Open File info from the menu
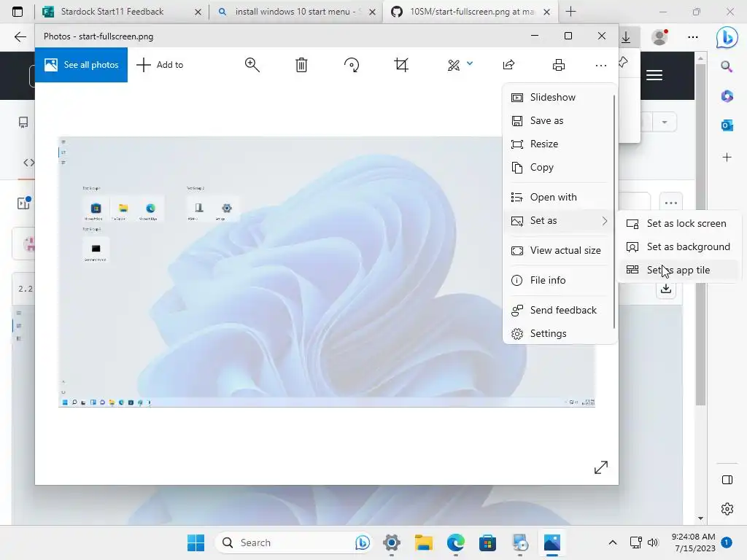The image size is (747, 560). 559,280
